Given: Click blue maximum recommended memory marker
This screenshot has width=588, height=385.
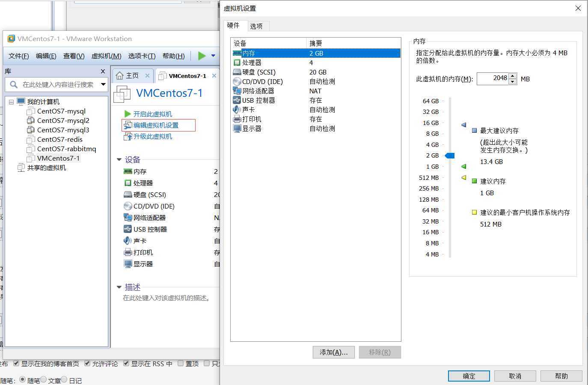Looking at the screenshot, I should pos(463,125).
